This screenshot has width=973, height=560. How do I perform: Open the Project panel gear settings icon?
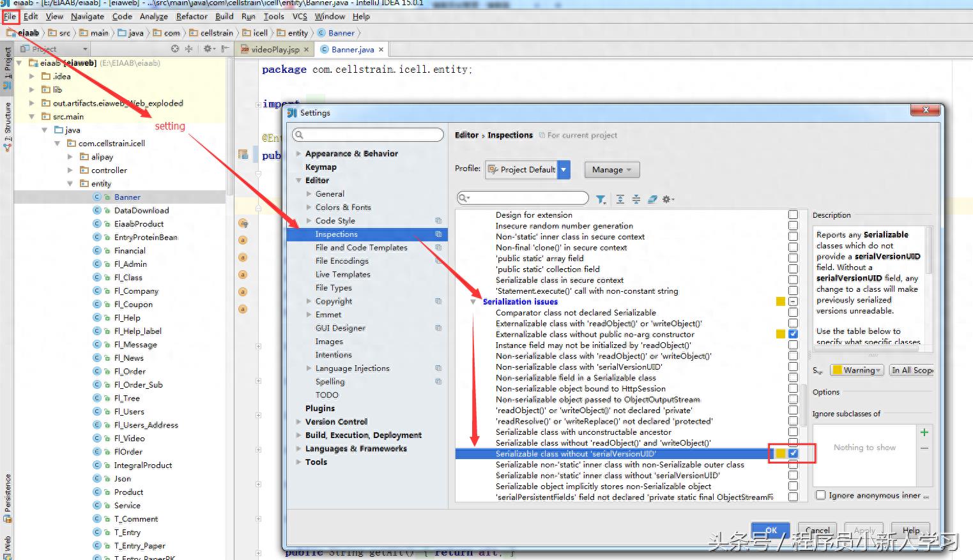208,49
